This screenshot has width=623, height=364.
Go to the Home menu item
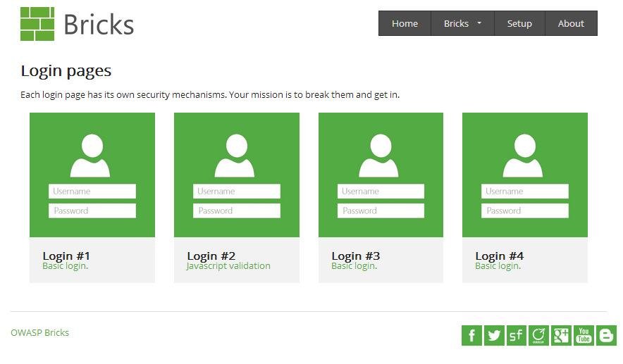click(x=405, y=23)
